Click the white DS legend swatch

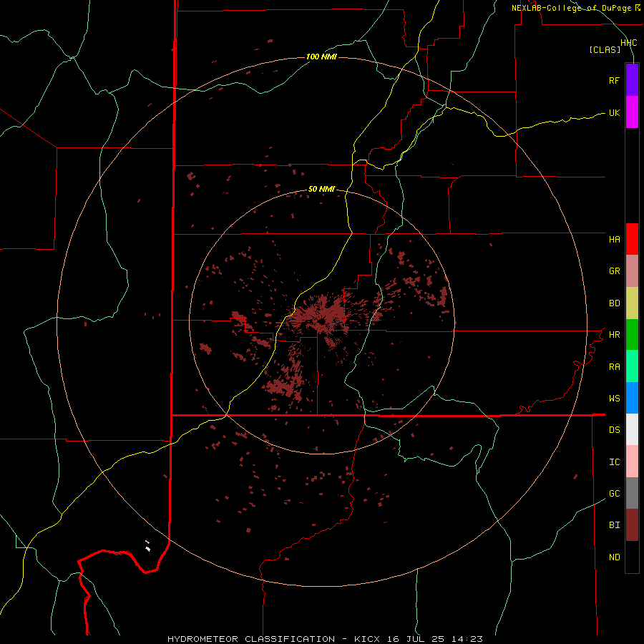pyautogui.click(x=632, y=429)
